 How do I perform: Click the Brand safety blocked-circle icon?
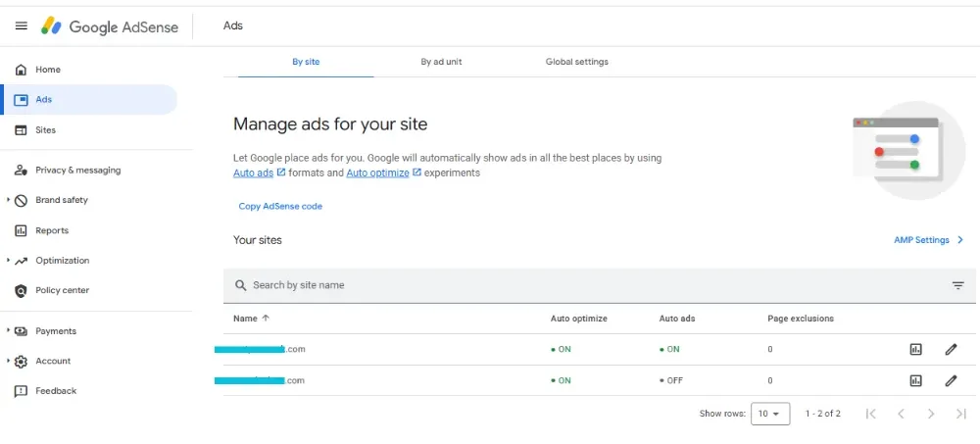(x=21, y=200)
